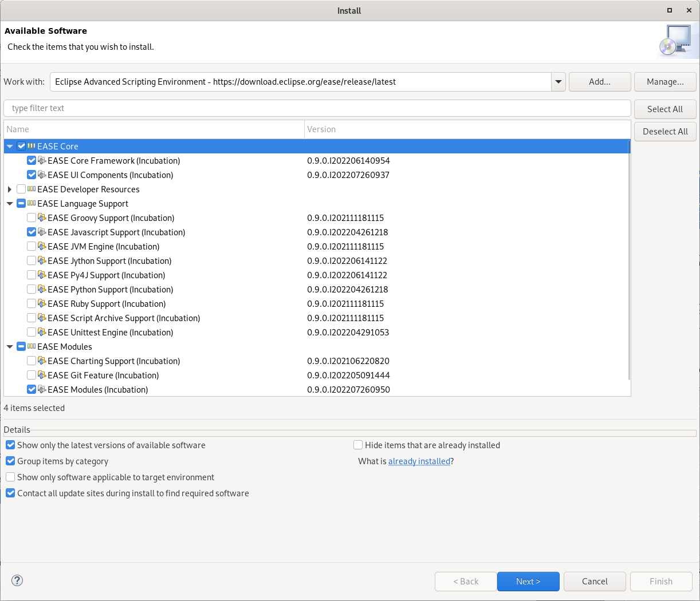Click the EASE Ruby Support feature icon

pyautogui.click(x=42, y=303)
